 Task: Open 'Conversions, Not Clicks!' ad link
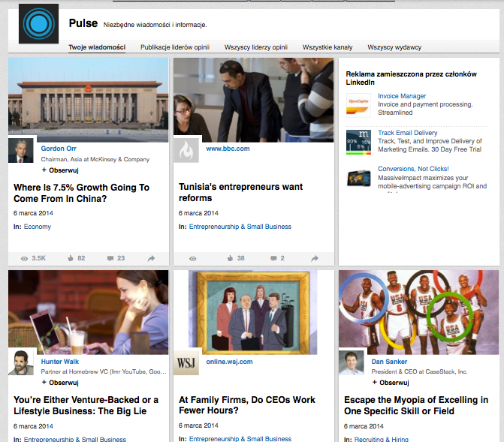413,169
